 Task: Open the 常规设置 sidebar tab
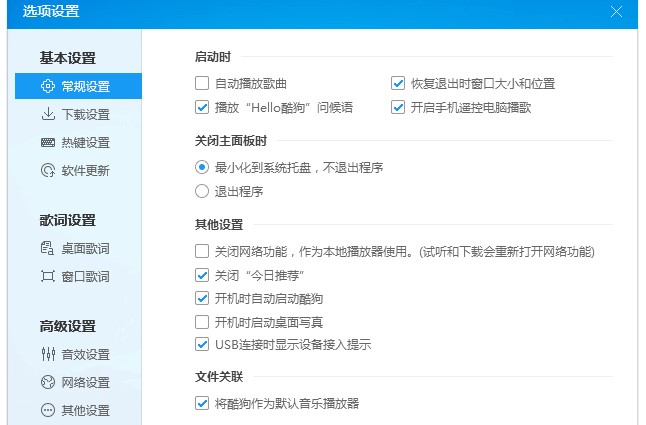tap(78, 86)
